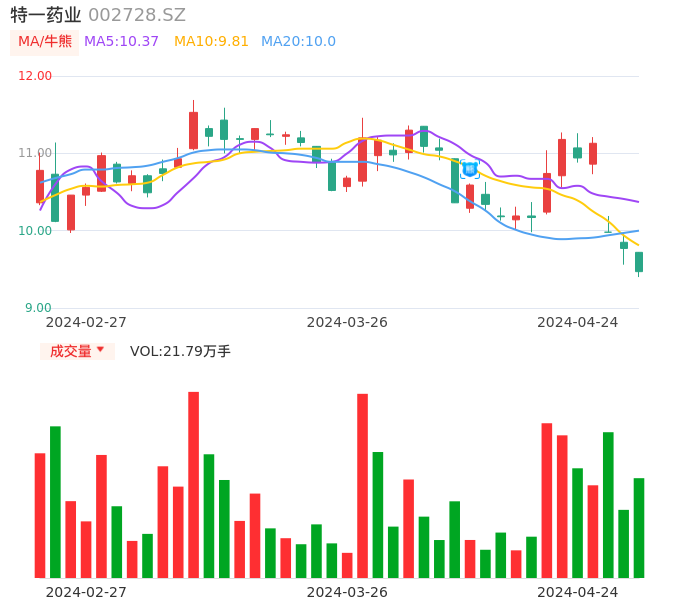Click the tallest red volume bar

[193, 484]
